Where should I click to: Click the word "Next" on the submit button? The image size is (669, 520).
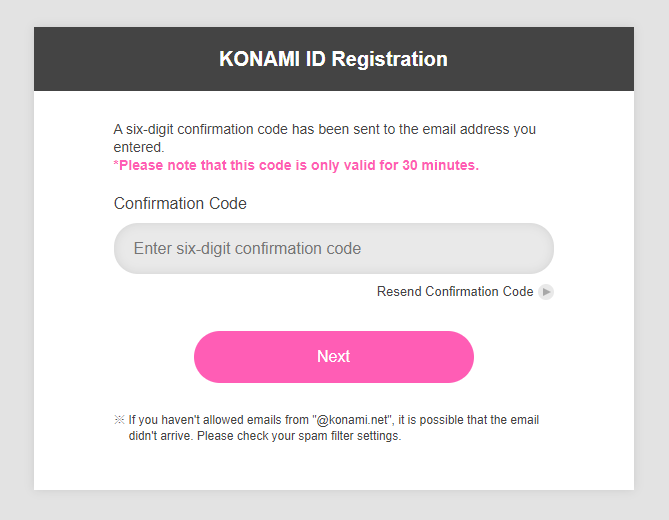(x=334, y=357)
